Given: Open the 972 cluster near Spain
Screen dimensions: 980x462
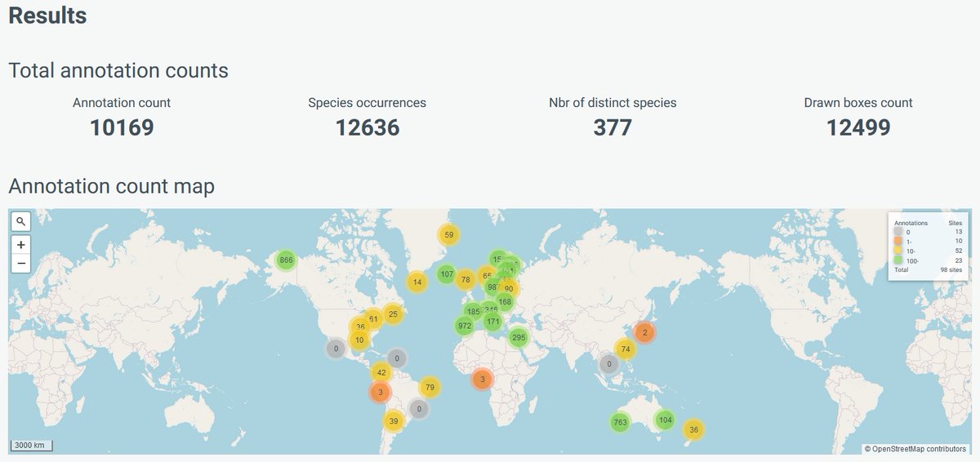Looking at the screenshot, I should pyautogui.click(x=465, y=326).
